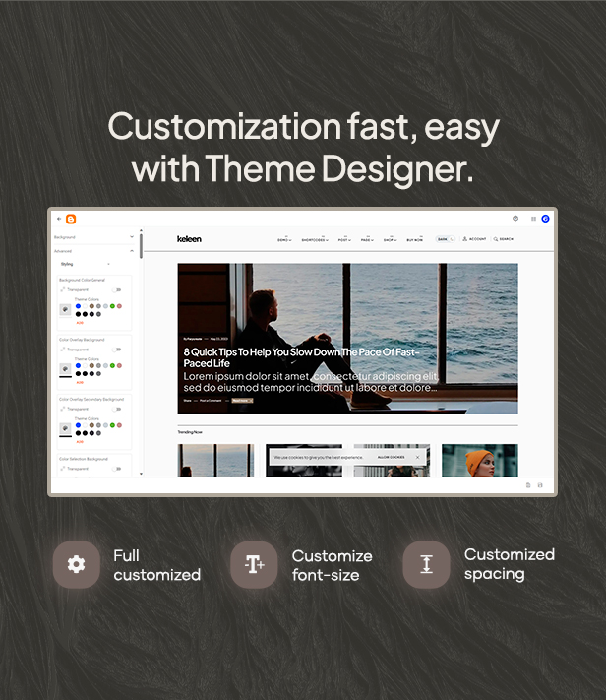Click the Allow Cookies button
606x700 pixels.
tap(391, 458)
